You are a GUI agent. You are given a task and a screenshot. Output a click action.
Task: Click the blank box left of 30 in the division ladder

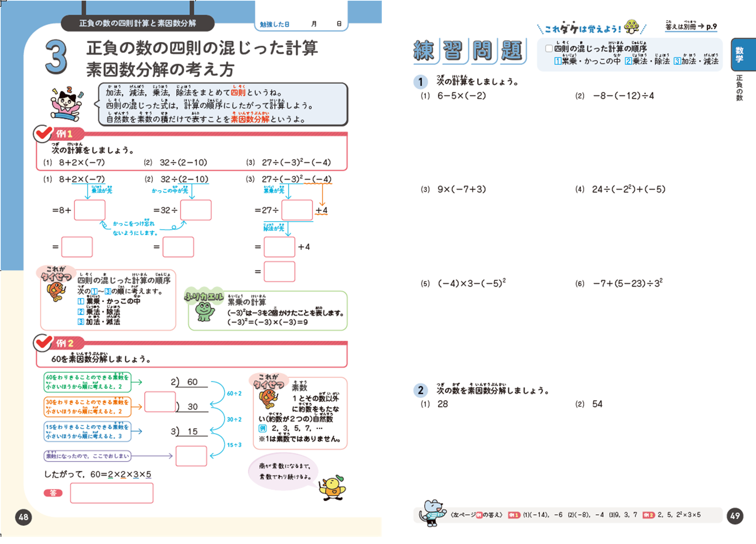pyautogui.click(x=160, y=402)
